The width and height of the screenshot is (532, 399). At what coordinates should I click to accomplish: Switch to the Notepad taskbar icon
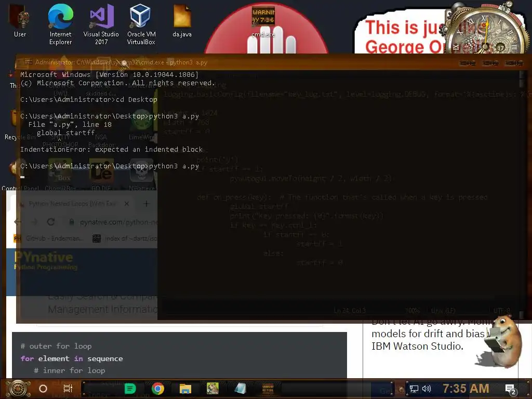point(240,389)
